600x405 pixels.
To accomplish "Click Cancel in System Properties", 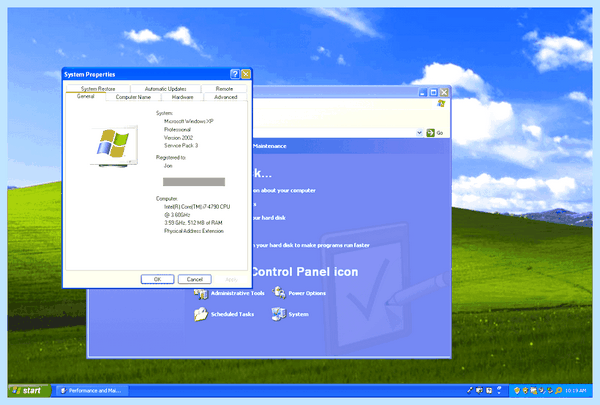I will click(x=194, y=279).
